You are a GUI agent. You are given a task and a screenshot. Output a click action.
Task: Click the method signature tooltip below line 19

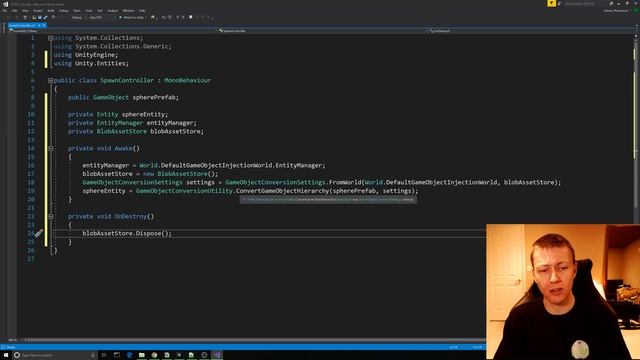pos(328,200)
